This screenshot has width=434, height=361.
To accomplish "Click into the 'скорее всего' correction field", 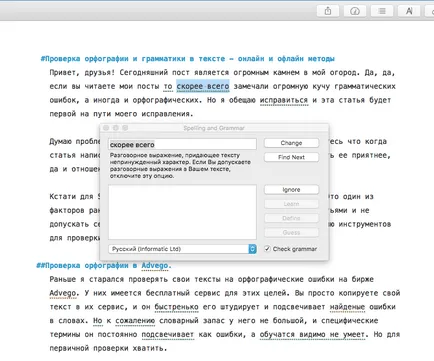I will 182,144.
